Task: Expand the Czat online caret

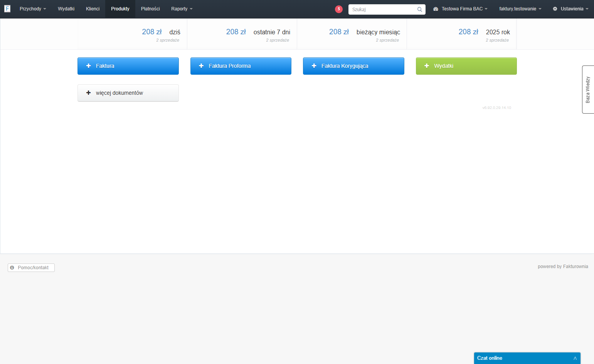Action: tap(575, 358)
